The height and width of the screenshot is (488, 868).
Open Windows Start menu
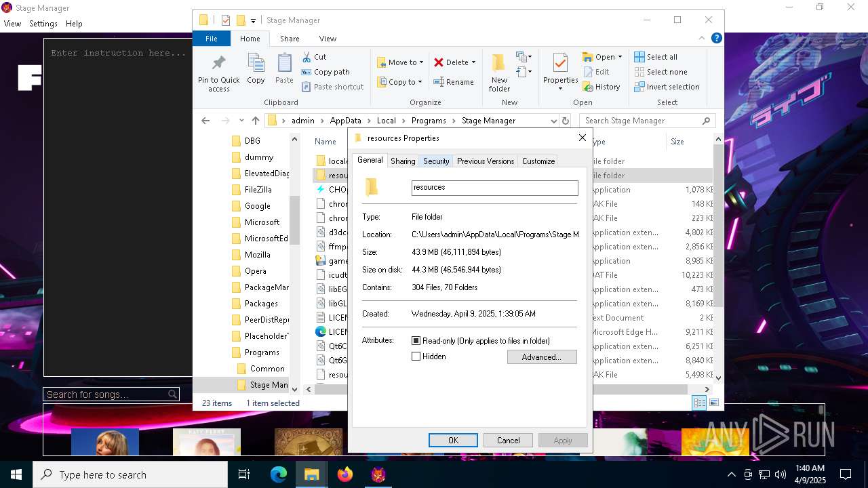click(16, 474)
